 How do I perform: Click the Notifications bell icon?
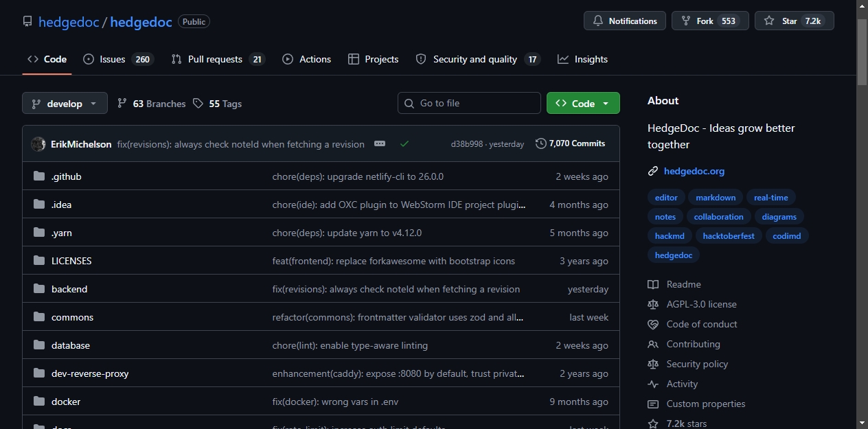click(598, 21)
